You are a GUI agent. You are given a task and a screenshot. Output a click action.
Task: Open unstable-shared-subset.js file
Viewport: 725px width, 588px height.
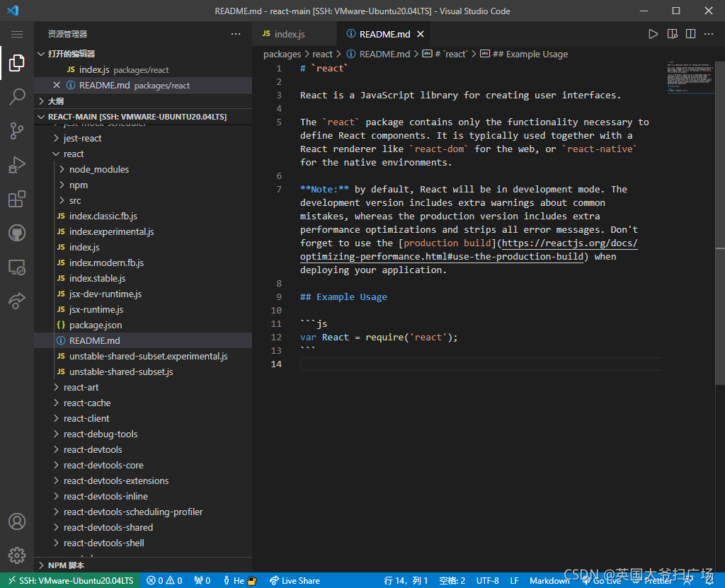(143, 371)
